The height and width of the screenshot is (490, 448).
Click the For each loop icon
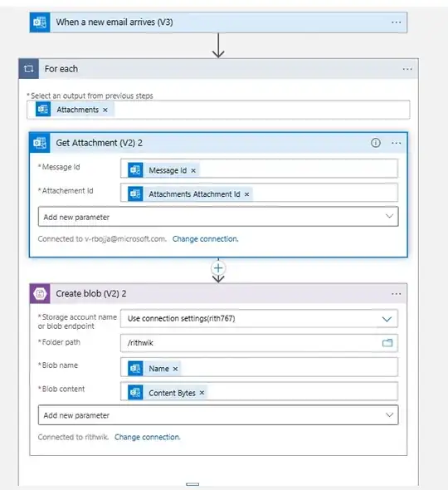click(x=29, y=69)
